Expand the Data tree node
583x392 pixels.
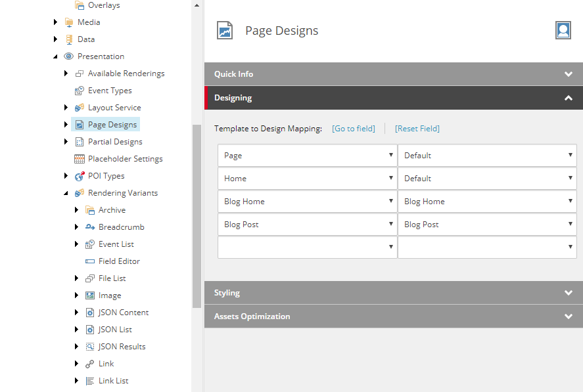[55, 39]
